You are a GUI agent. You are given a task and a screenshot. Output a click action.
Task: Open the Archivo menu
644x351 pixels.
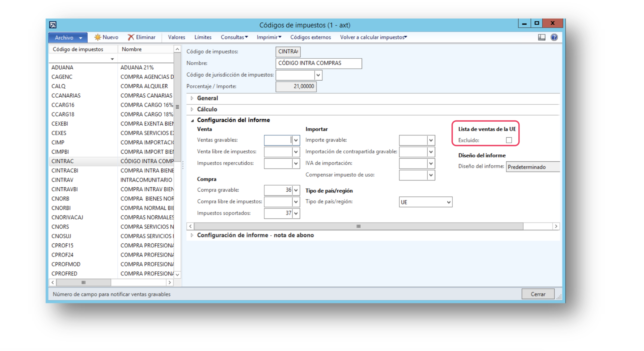point(68,38)
